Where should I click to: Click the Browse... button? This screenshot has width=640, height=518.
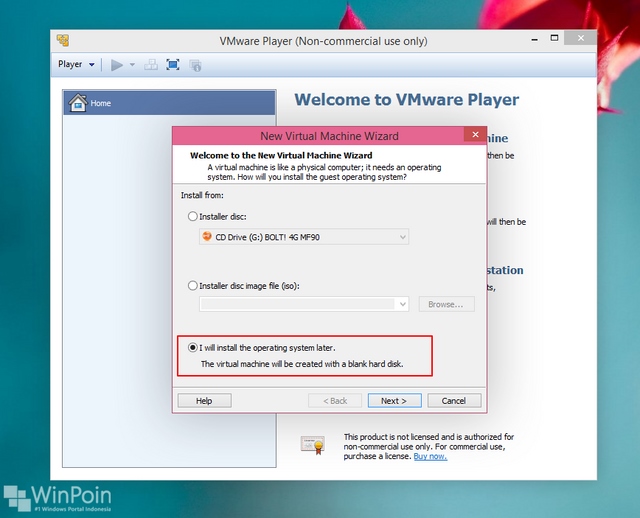(x=446, y=304)
